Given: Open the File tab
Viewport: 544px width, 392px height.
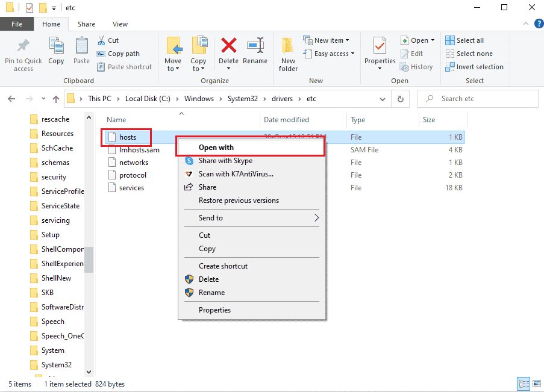Looking at the screenshot, I should [17, 24].
